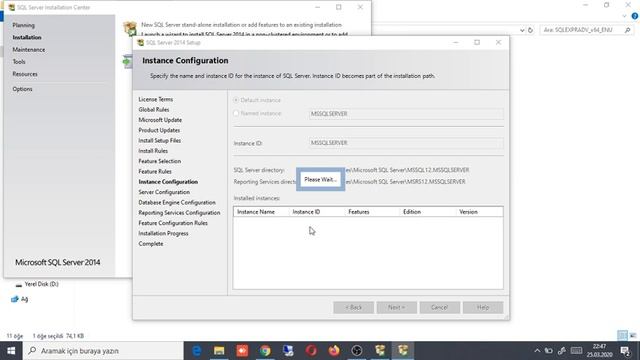
Task: Open Explorer help blue question icon
Action: click(635, 16)
